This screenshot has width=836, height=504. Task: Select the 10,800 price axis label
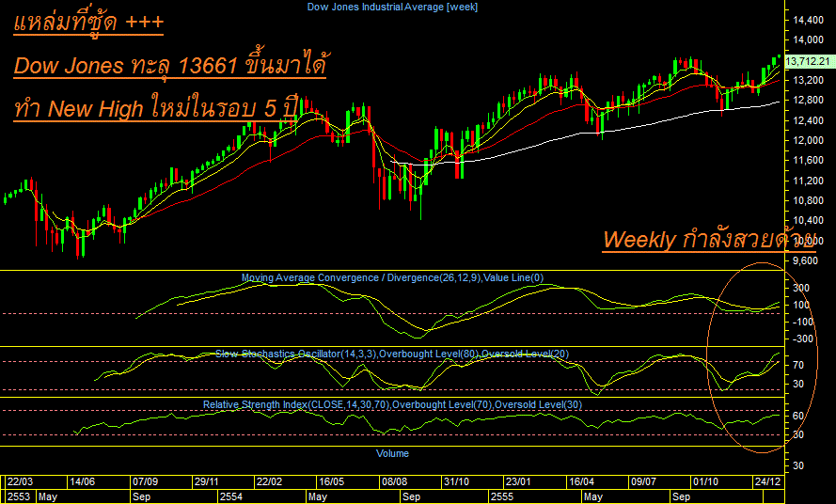(x=809, y=200)
